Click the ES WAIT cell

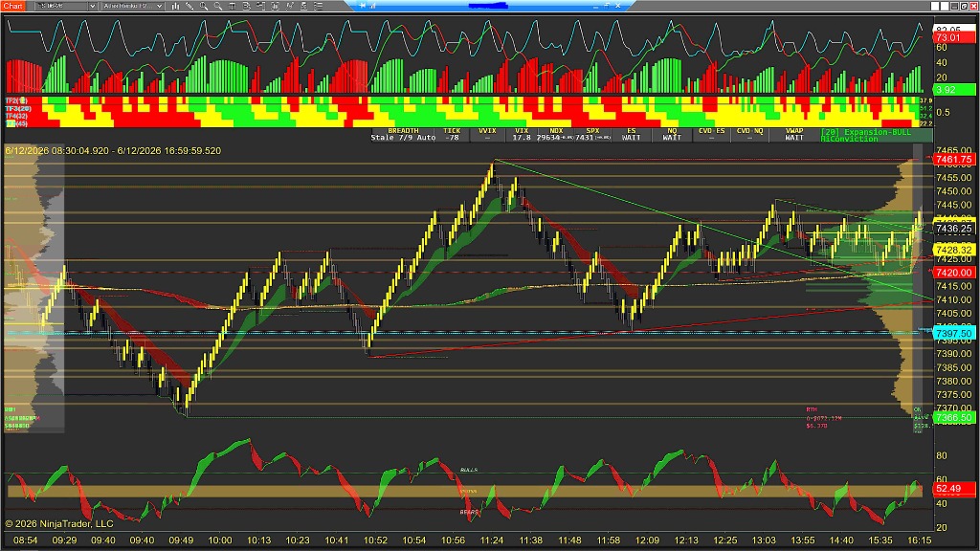(x=632, y=134)
